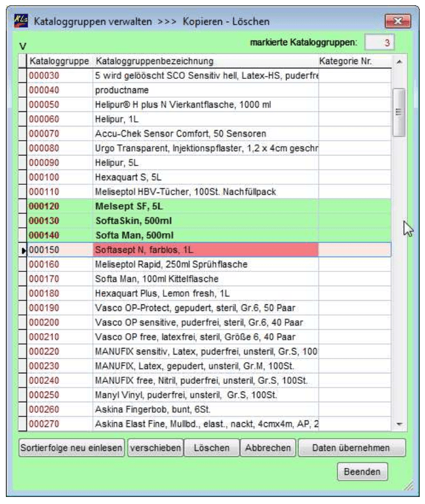This screenshot has height=504, width=425.
Task: Click the Löschen button
Action: point(212,447)
